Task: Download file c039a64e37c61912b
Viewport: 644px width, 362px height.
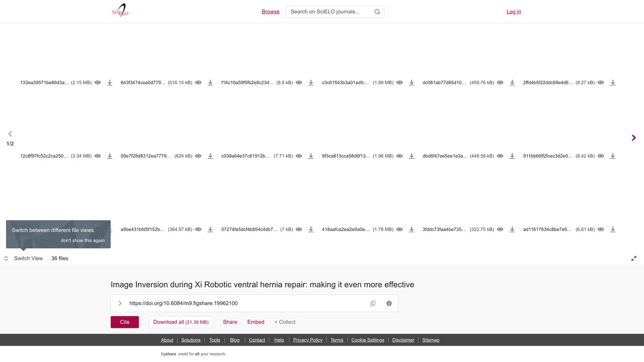Action: click(311, 156)
